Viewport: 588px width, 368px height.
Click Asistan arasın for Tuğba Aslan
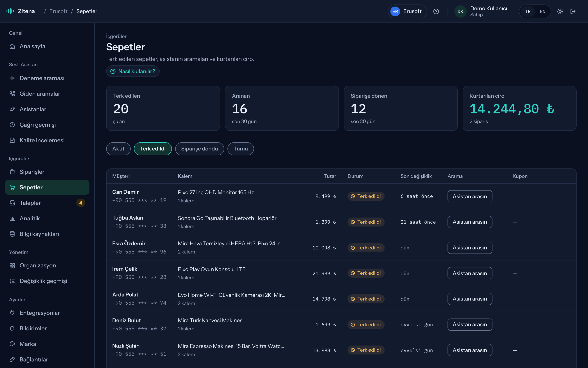point(470,222)
